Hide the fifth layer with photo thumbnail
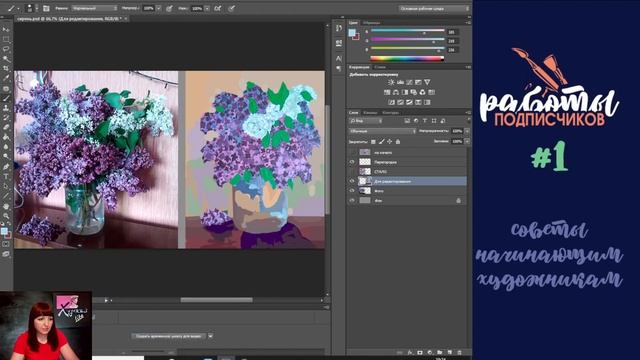The width and height of the screenshot is (640, 360). [352, 191]
